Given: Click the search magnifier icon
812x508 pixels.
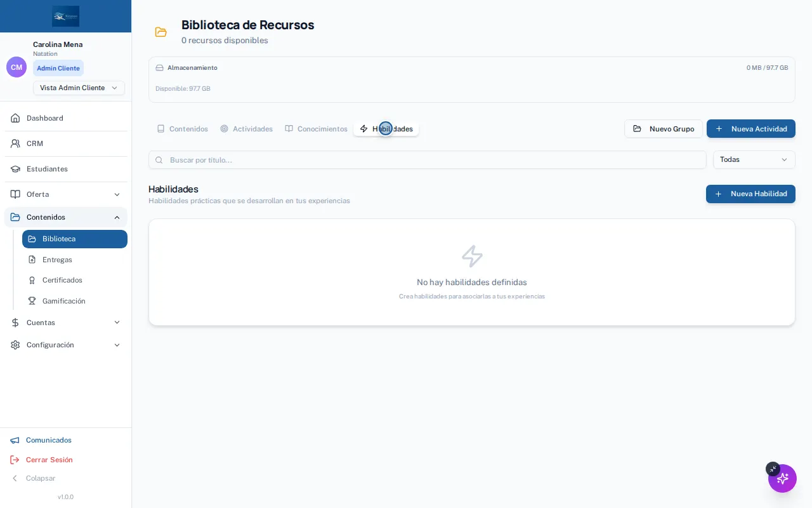Looking at the screenshot, I should pyautogui.click(x=159, y=160).
